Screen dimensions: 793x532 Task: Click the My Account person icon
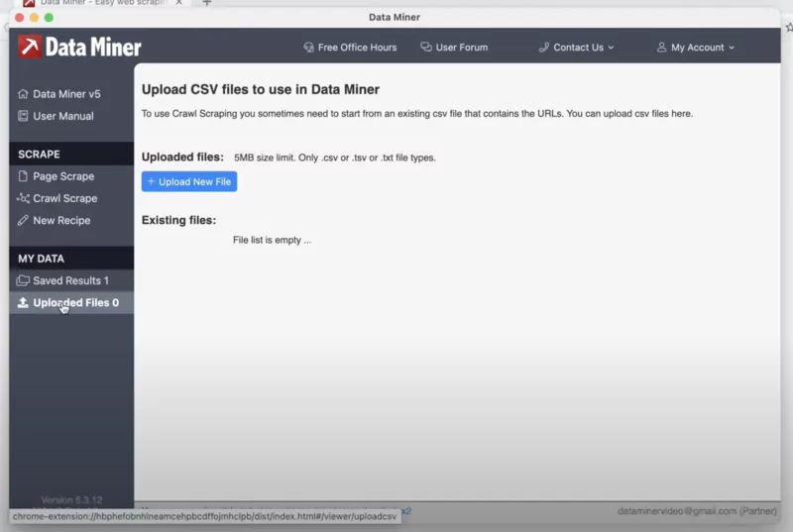(661, 47)
